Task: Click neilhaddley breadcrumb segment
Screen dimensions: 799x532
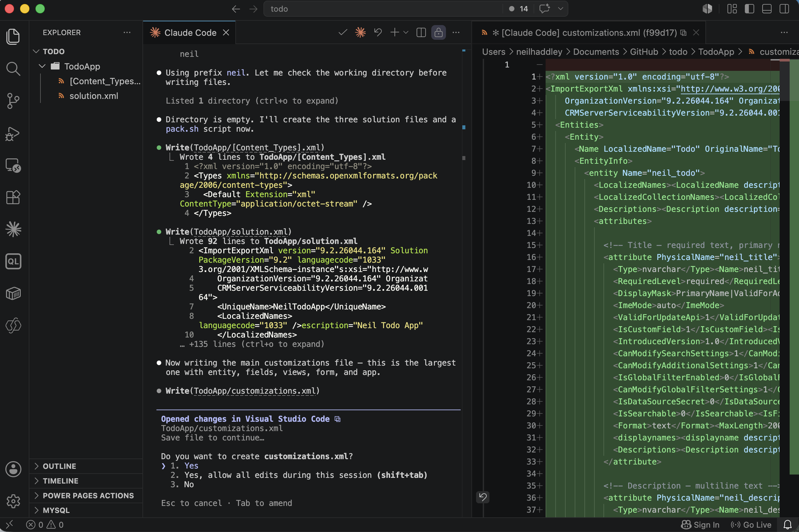Action: (539, 51)
